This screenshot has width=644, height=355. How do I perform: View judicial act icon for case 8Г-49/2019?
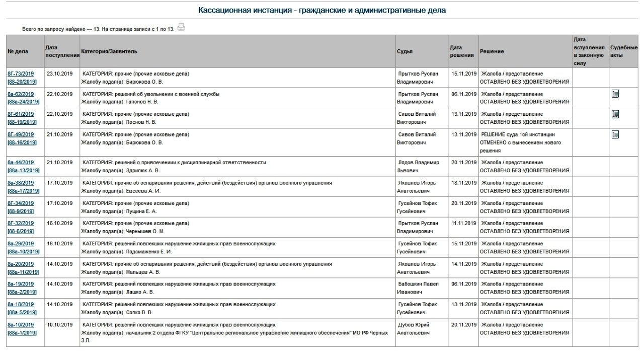point(615,134)
